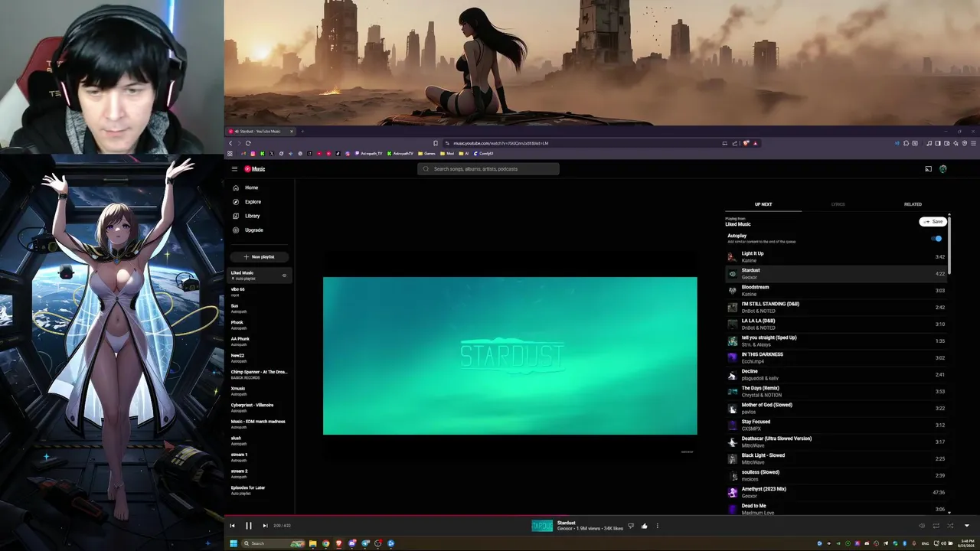Open the Windows Start menu
Viewport: 980px width, 551px height.
click(x=234, y=543)
